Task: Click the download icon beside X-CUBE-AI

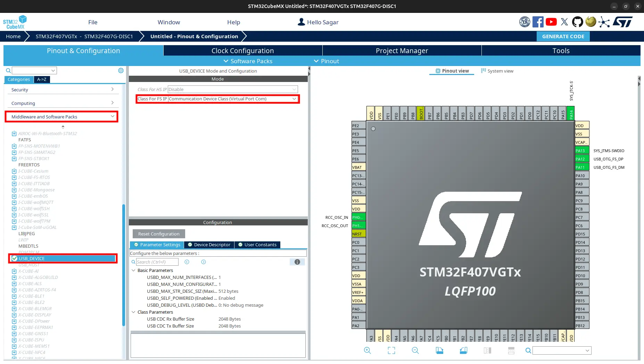Action: 14,271
